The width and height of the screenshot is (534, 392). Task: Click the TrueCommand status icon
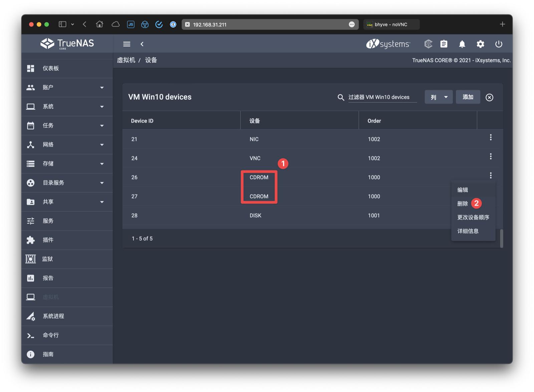tap(428, 44)
